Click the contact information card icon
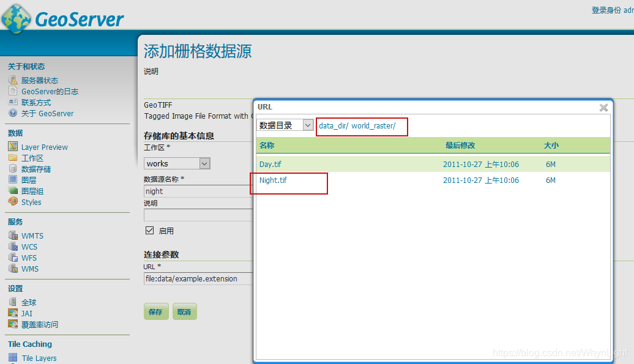Screen dimensions: 634x364 13,102
